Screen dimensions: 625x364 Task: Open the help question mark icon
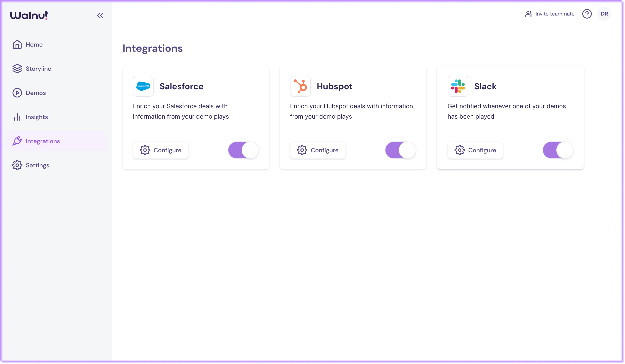587,14
